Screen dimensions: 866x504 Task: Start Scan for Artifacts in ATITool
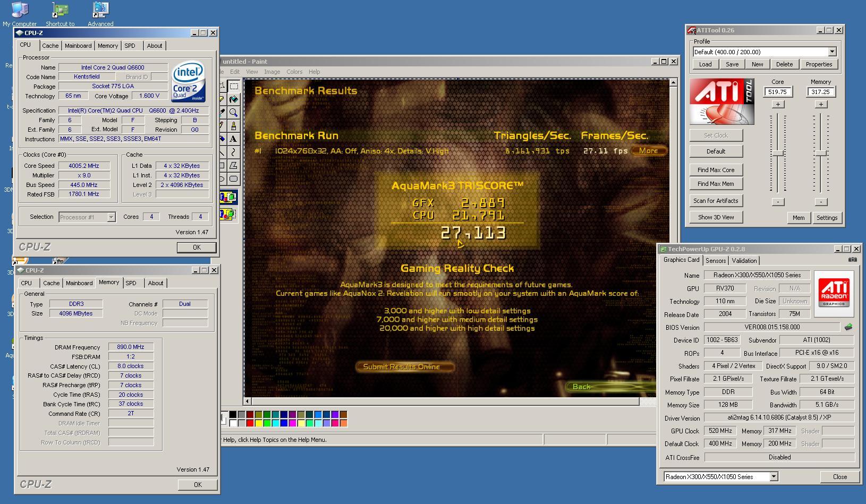pyautogui.click(x=716, y=201)
